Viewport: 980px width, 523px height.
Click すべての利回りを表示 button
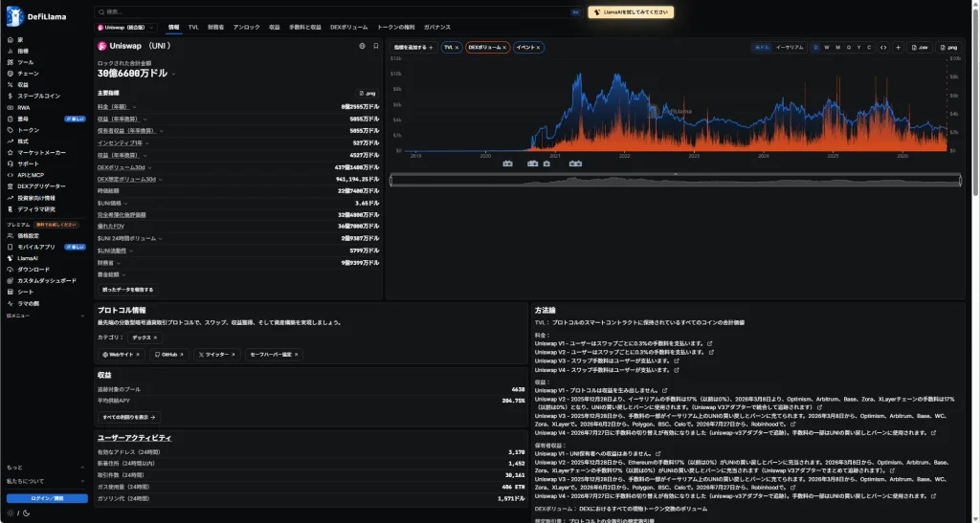[129, 417]
